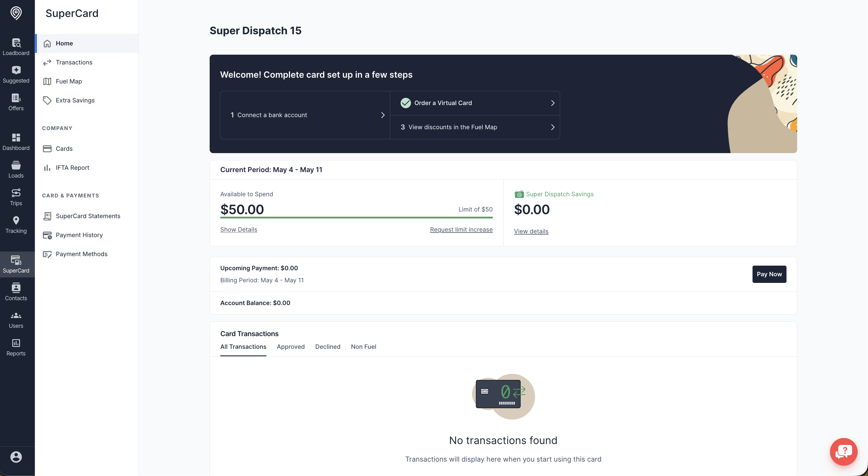Click the empty transactions card illustration
Viewport: 868px width, 476px height.
click(503, 397)
